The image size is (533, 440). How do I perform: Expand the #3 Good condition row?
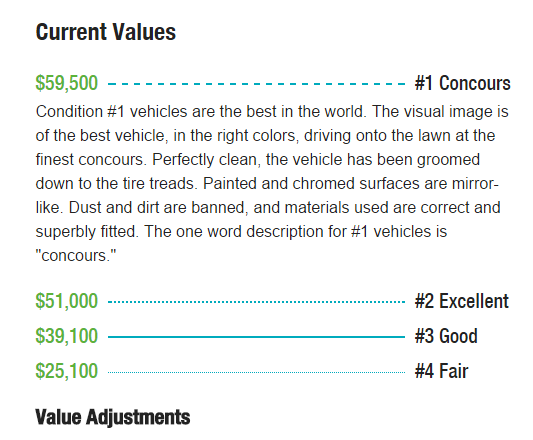point(257,336)
